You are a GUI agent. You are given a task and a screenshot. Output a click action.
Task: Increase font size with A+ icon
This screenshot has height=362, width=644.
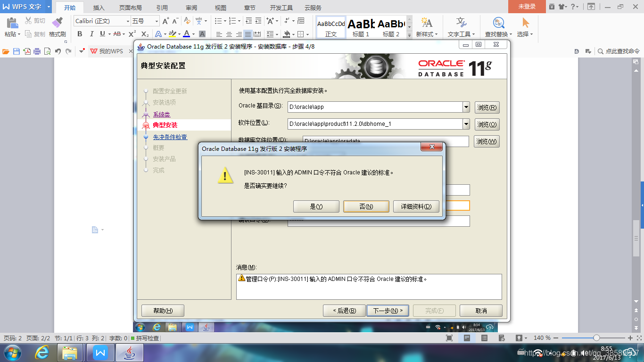(x=165, y=21)
